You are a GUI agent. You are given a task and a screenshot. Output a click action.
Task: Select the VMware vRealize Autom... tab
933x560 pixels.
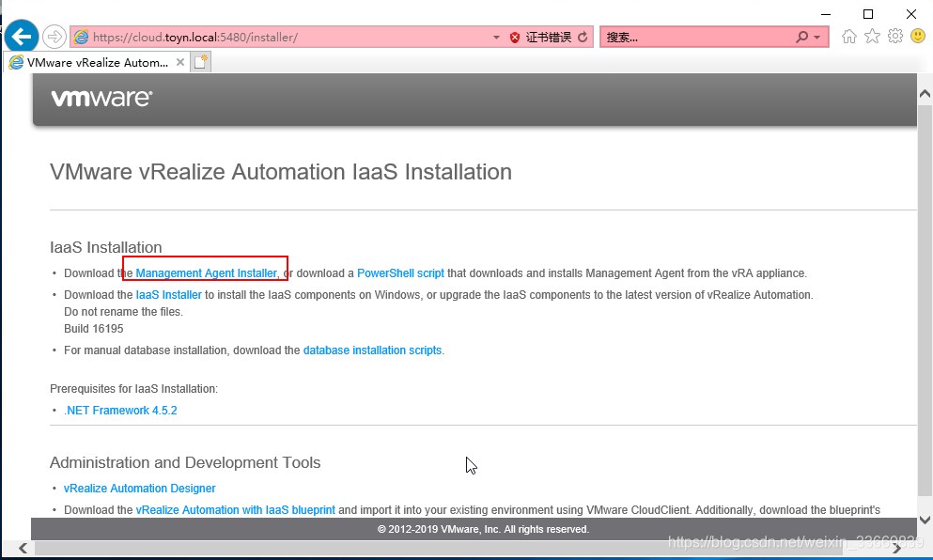point(97,63)
